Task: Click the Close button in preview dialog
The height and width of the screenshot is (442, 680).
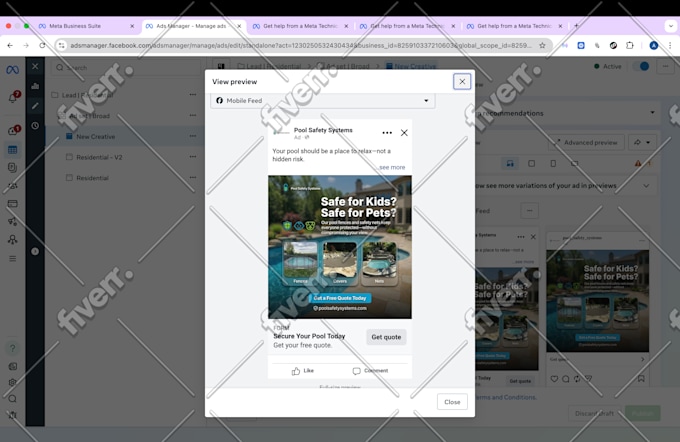Action: (452, 402)
